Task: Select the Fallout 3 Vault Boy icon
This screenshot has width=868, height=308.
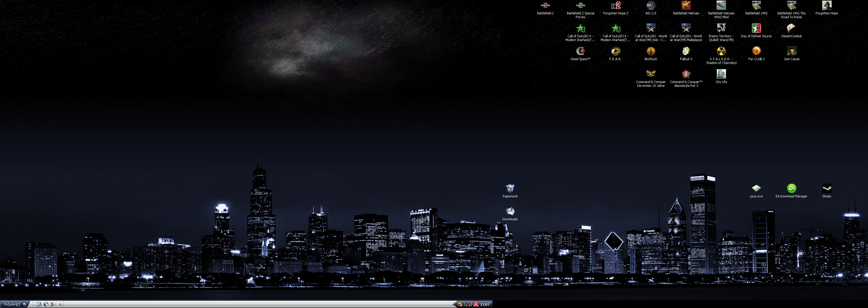Action: pyautogui.click(x=686, y=51)
